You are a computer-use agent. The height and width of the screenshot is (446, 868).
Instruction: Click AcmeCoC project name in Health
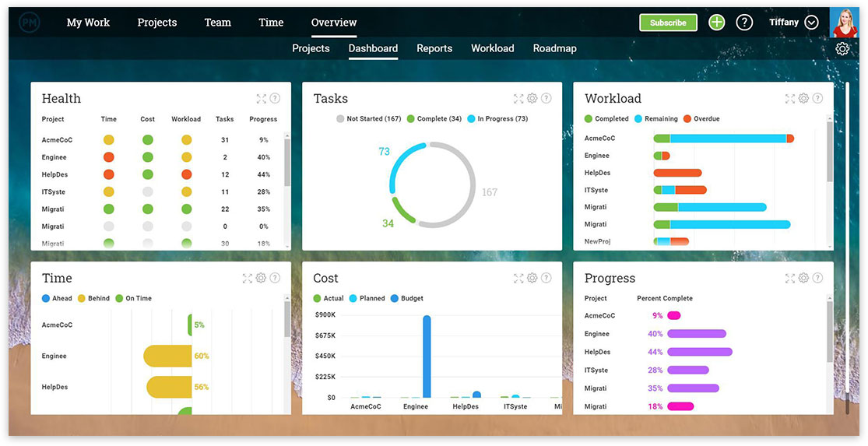[57, 140]
